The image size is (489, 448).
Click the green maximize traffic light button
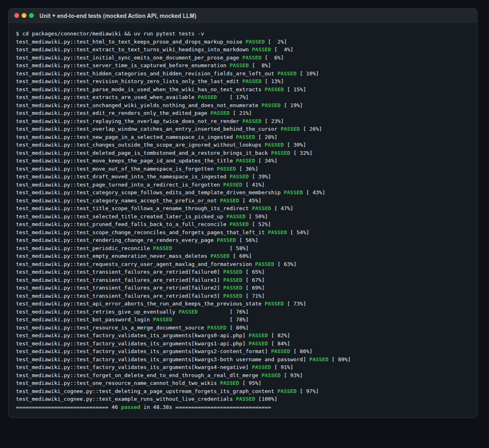tap(31, 16)
